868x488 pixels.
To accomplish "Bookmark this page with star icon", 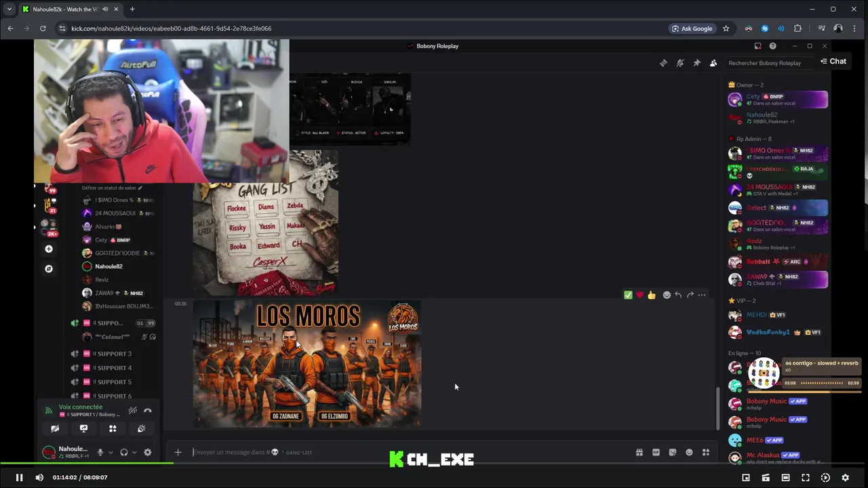I will [726, 28].
